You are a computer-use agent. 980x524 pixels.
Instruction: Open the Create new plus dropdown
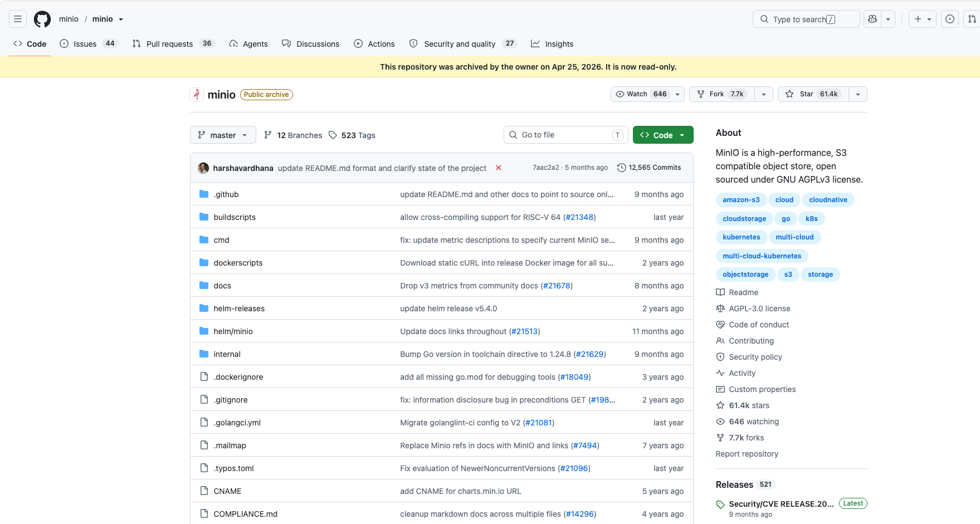coord(923,19)
